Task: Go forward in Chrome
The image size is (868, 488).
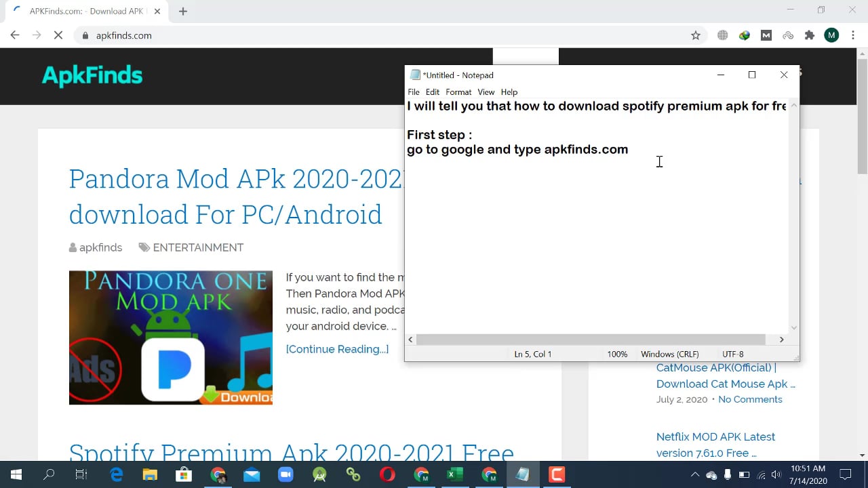Action: [x=37, y=35]
